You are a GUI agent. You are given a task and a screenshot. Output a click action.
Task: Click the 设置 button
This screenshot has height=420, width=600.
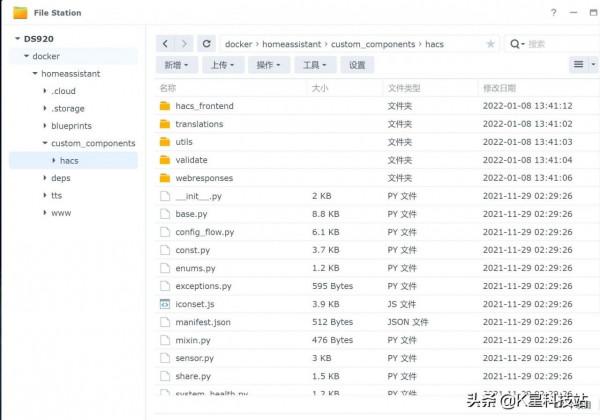[x=357, y=65]
